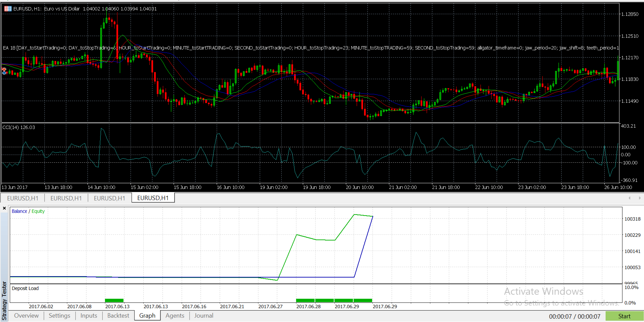Click the Equity legend label
644x322 pixels.
[x=38, y=211]
